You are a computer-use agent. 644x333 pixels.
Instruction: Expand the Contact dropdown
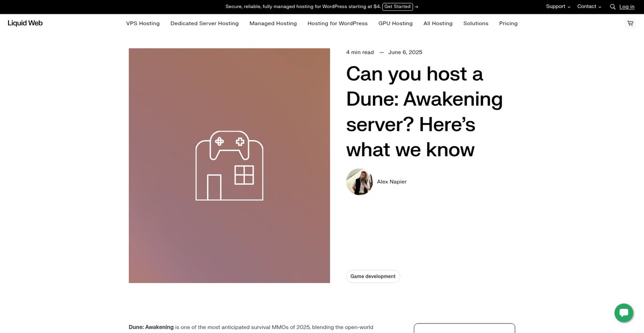(x=589, y=6)
